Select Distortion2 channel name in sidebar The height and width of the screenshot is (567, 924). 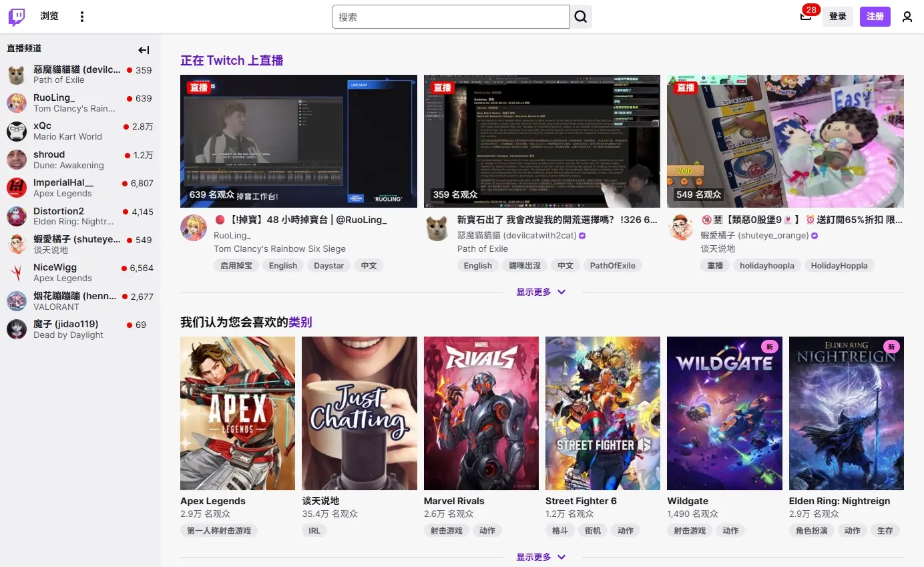pyautogui.click(x=59, y=211)
